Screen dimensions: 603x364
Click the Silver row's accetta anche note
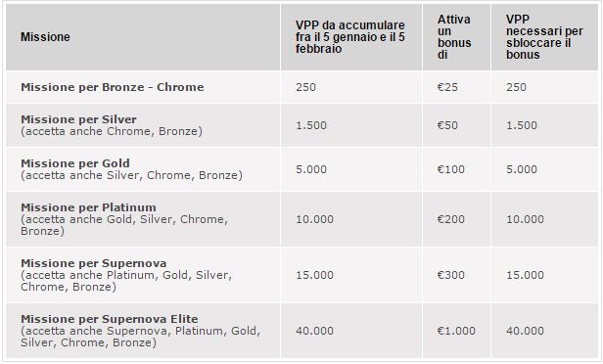coord(112,131)
